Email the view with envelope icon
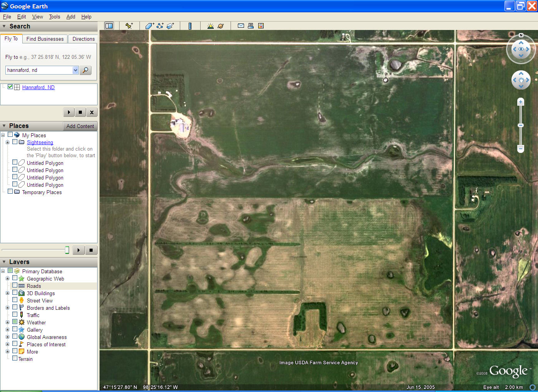Viewport: 538px width, 392px height. (241, 26)
